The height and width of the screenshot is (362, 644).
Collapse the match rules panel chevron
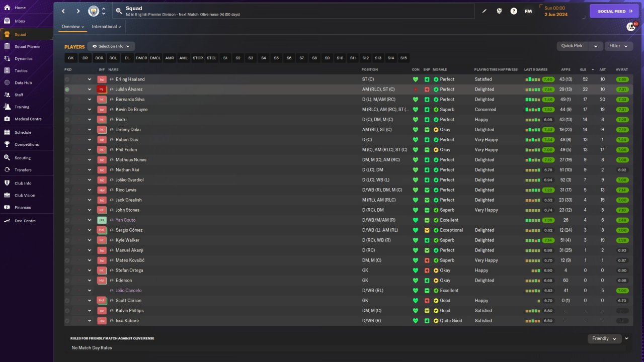[626, 338]
